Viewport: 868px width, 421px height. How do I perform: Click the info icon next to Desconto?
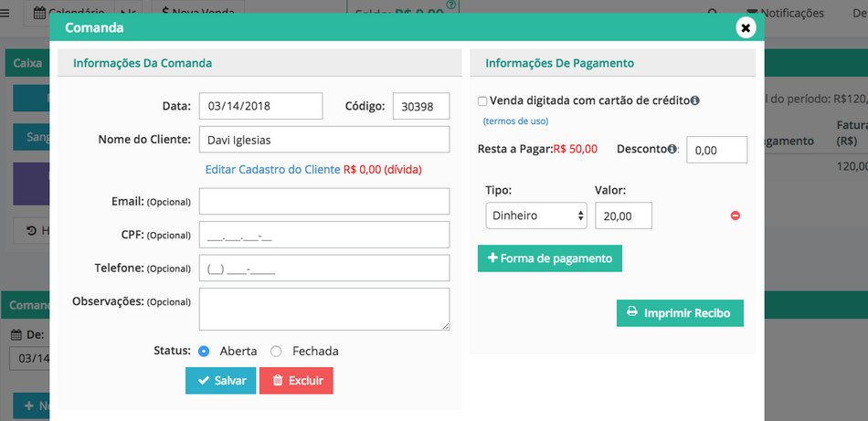(x=672, y=149)
